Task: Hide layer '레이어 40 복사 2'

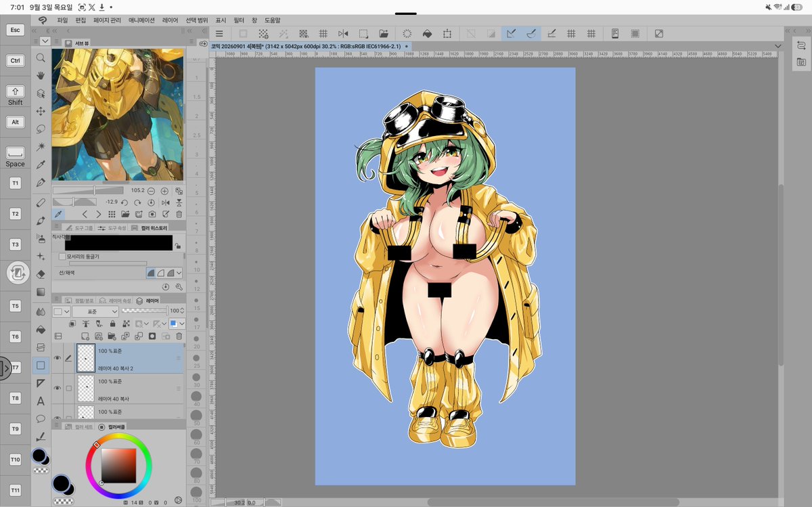Action: (x=58, y=358)
